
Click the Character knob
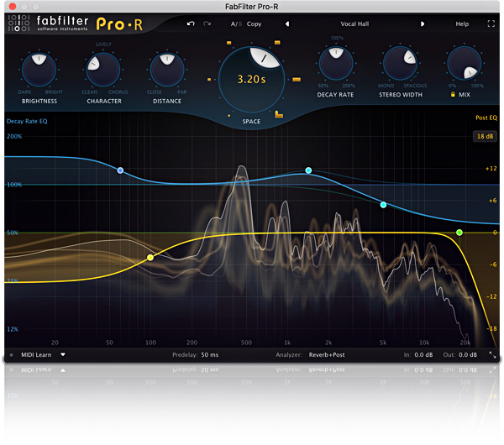pos(102,70)
